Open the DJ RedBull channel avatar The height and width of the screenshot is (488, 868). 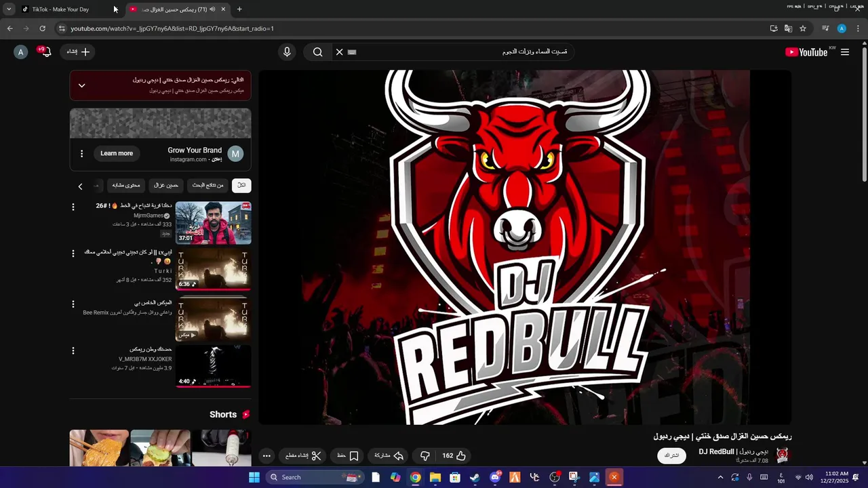click(x=783, y=455)
